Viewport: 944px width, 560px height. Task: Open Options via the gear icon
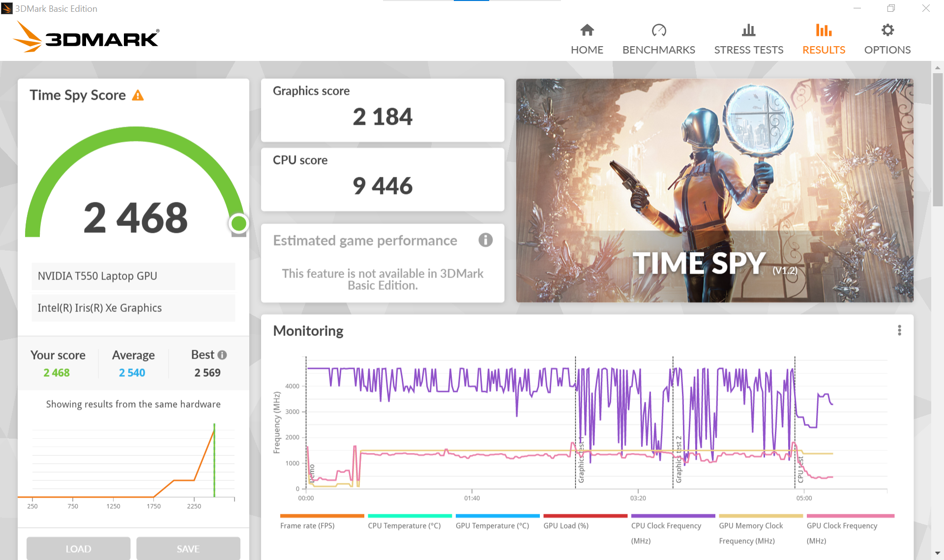(x=887, y=30)
